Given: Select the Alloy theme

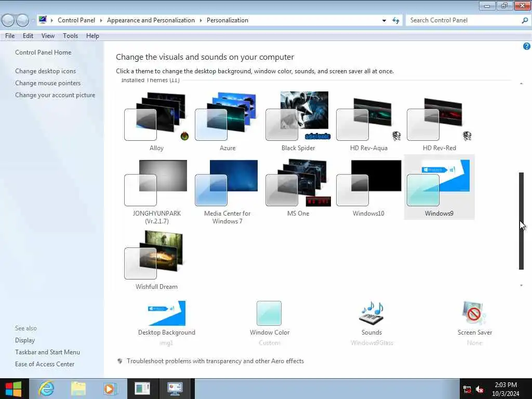Looking at the screenshot, I should tap(156, 122).
